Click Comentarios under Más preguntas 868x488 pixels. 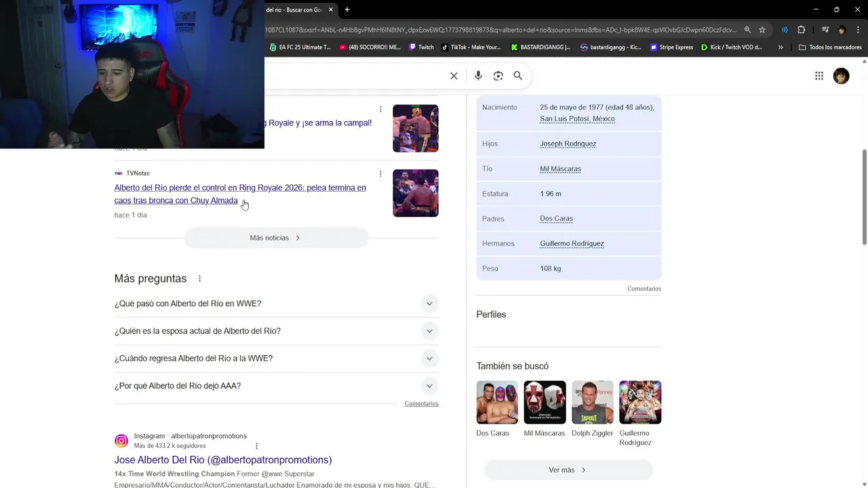point(421,404)
